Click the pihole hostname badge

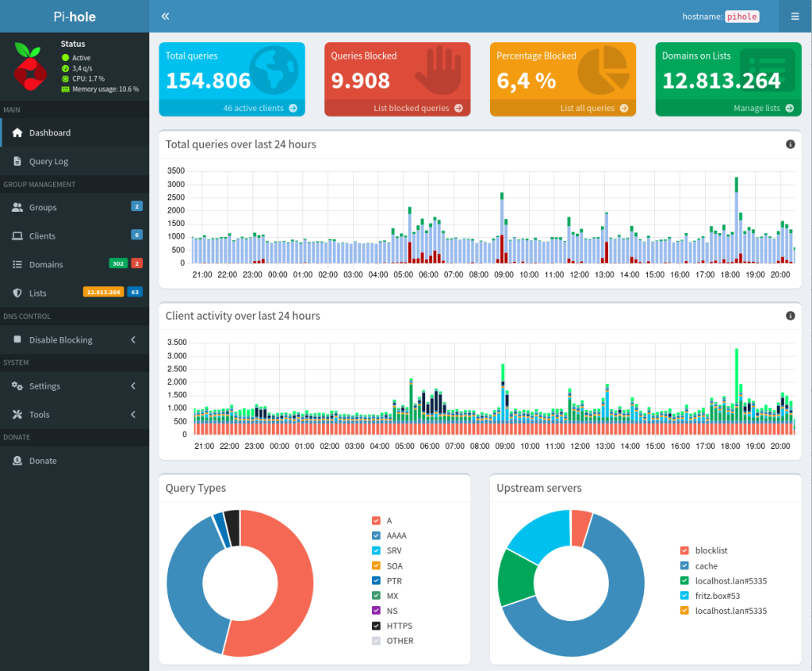741,16
